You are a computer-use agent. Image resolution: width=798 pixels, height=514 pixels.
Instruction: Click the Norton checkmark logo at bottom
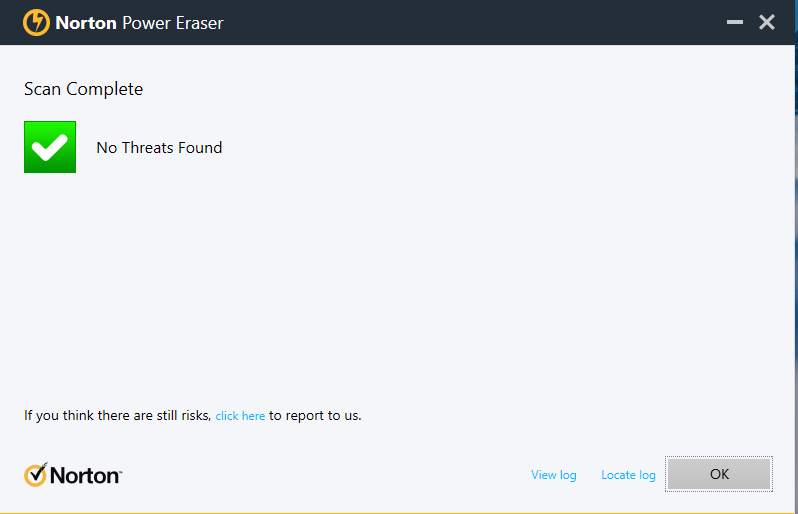[x=73, y=475]
